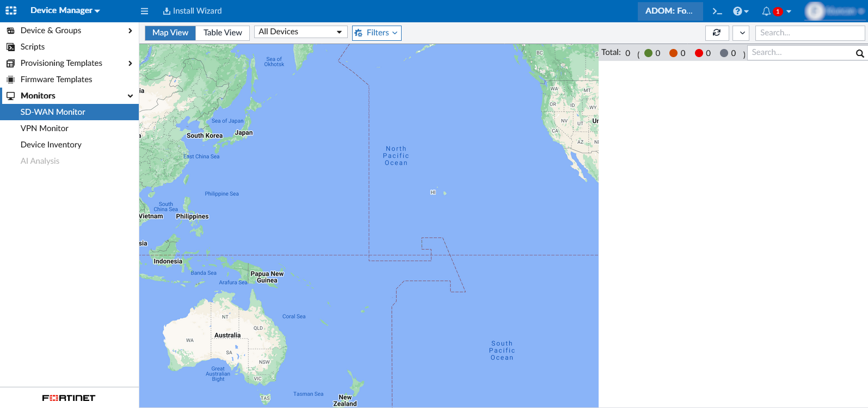Switch to Map View
The width and height of the screenshot is (868, 408).
[170, 33]
